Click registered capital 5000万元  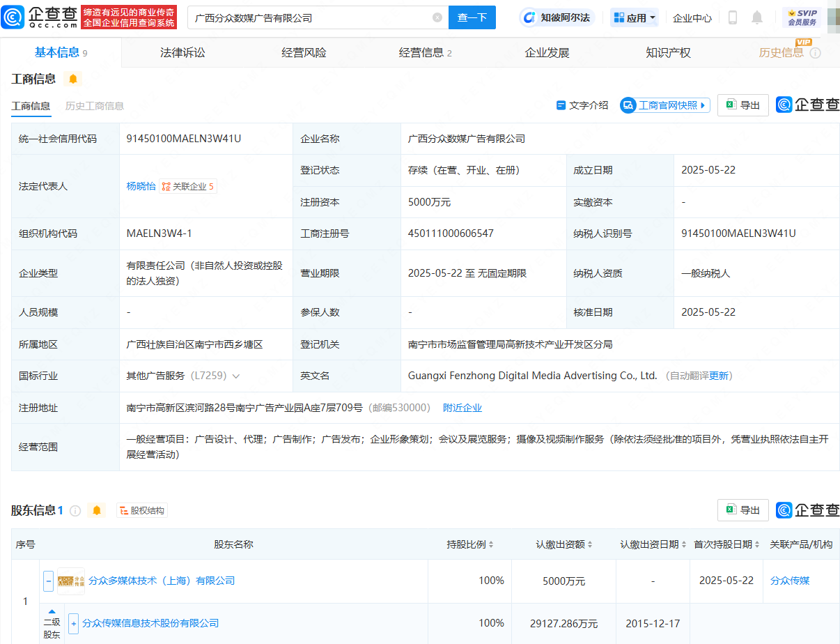point(430,202)
